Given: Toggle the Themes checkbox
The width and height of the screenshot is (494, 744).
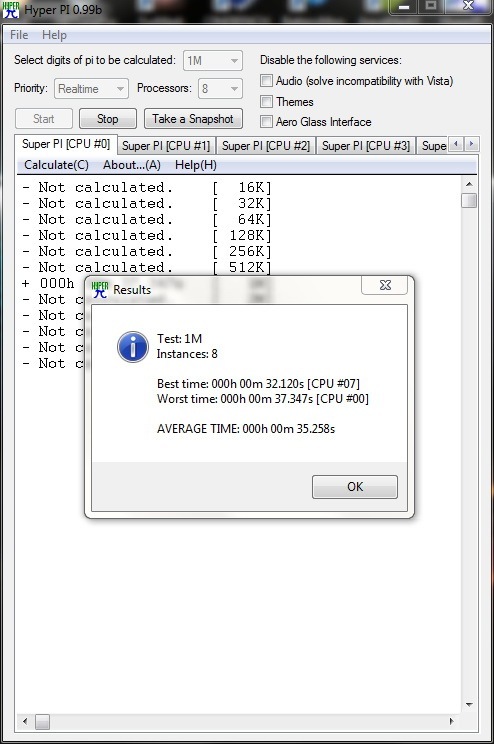Looking at the screenshot, I should pos(266,102).
